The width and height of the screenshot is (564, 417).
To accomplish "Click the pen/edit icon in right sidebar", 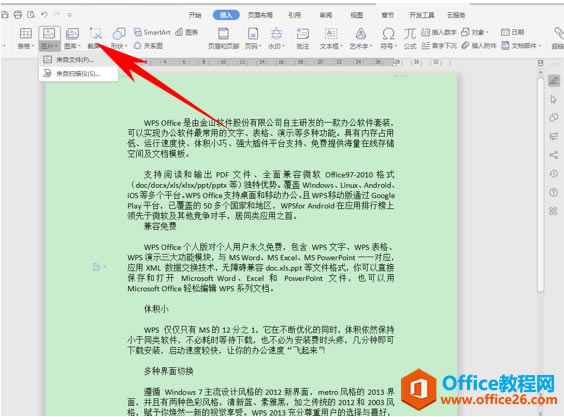I will (554, 80).
